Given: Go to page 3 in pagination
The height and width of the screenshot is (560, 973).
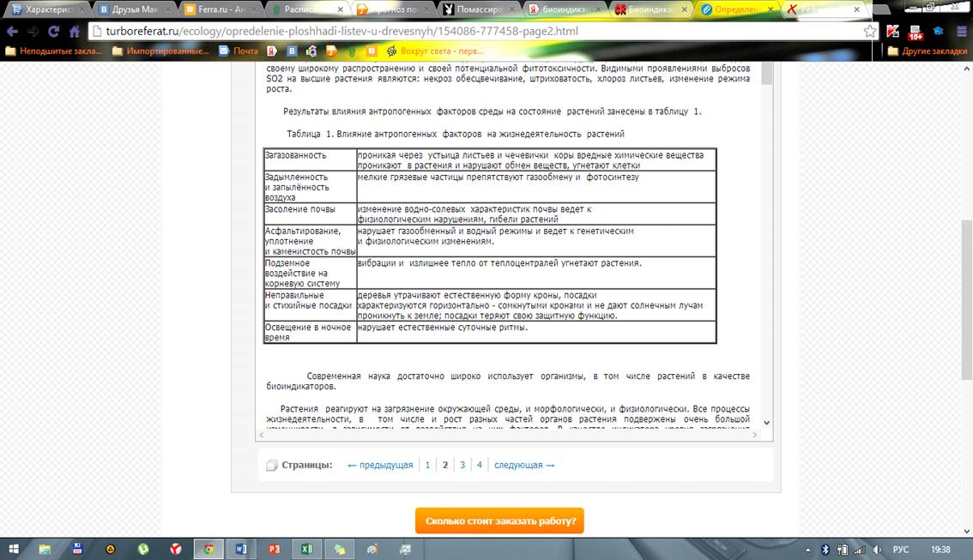Looking at the screenshot, I should tap(462, 465).
